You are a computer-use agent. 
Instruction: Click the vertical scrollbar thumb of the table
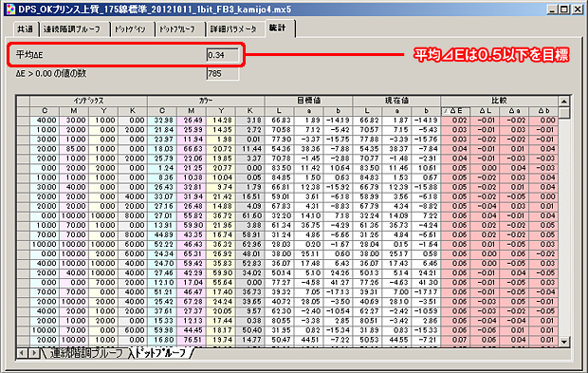[563, 112]
